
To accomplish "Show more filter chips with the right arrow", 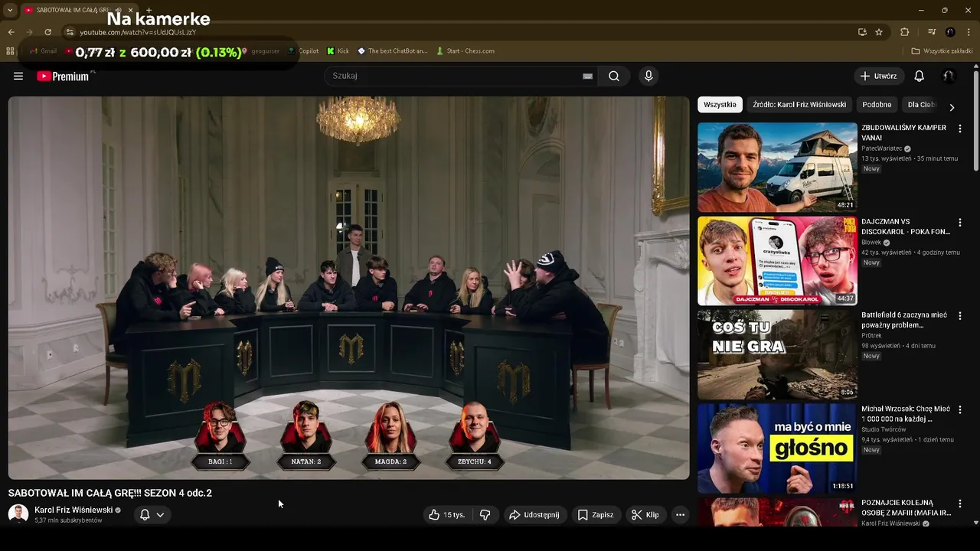I will click(x=952, y=107).
